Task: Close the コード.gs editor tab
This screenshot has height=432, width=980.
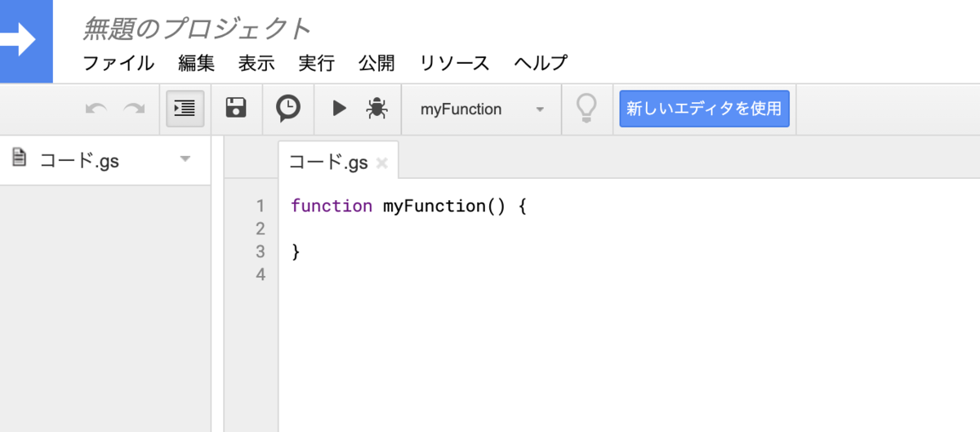Action: click(x=381, y=163)
